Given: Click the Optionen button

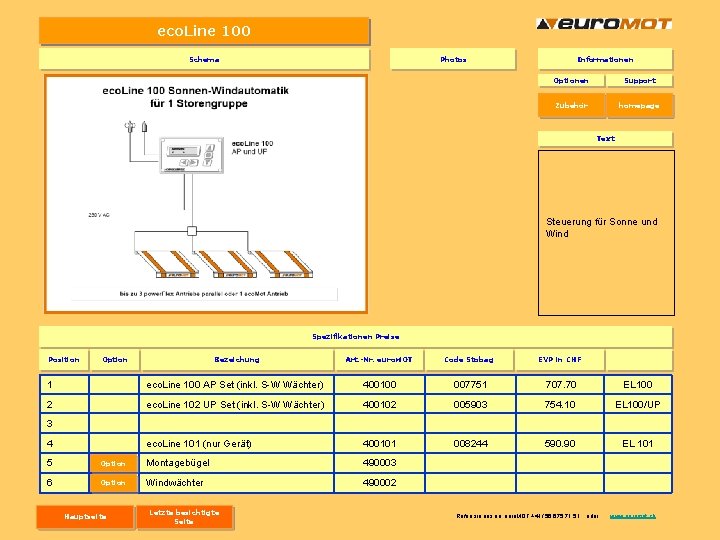Looking at the screenshot, I should tap(571, 80).
